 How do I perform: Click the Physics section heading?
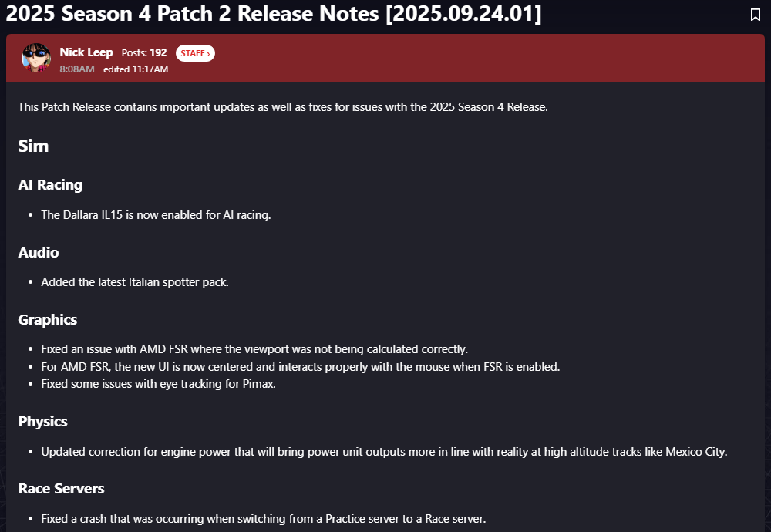[43, 421]
